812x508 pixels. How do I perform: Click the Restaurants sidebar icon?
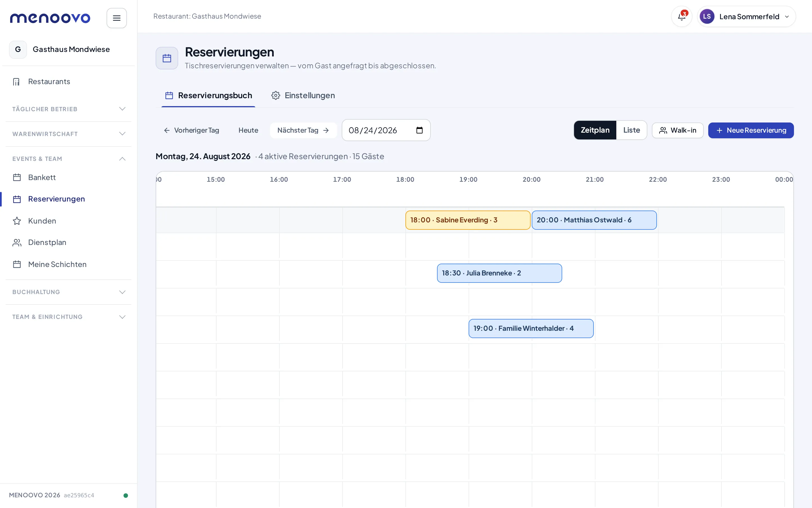click(x=16, y=82)
